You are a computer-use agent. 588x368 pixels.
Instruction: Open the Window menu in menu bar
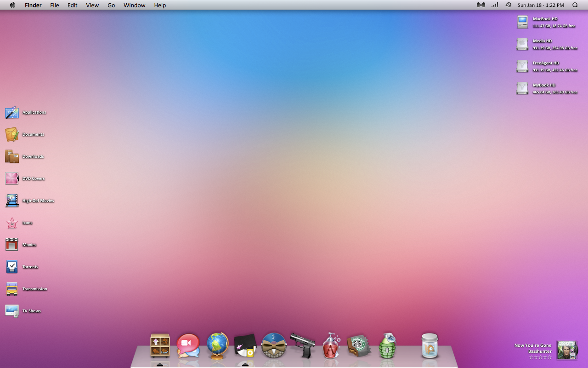click(134, 5)
